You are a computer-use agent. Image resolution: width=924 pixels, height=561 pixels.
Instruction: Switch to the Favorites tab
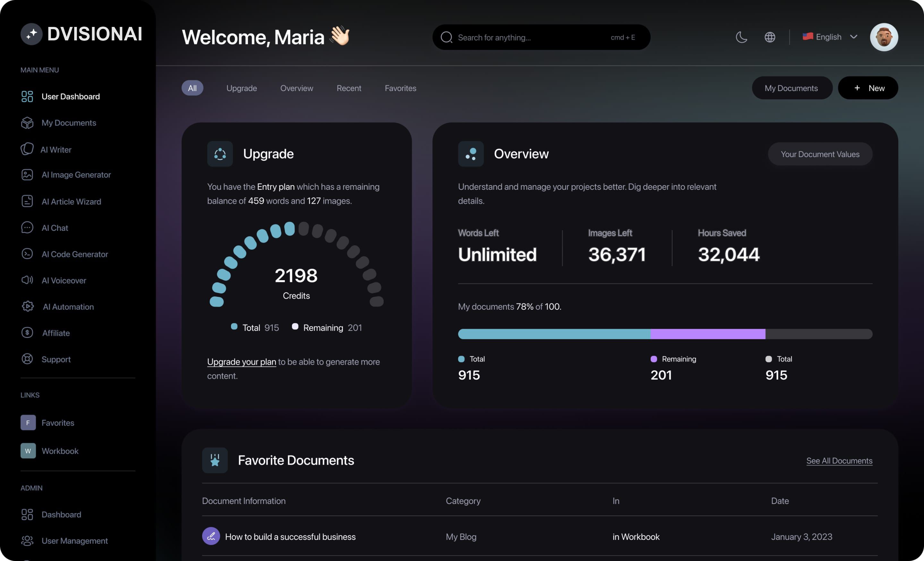pos(400,88)
